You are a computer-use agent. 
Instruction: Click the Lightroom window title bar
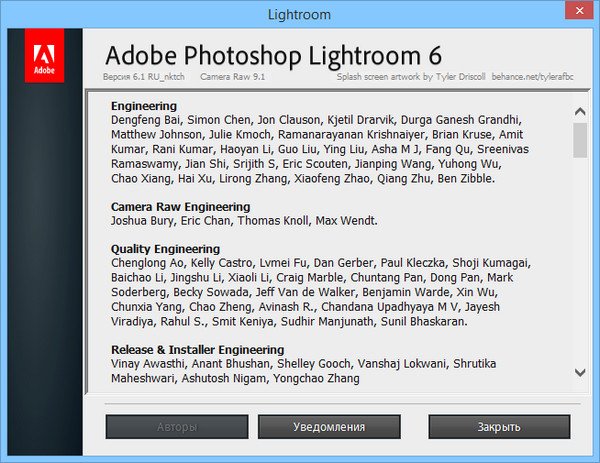point(300,14)
